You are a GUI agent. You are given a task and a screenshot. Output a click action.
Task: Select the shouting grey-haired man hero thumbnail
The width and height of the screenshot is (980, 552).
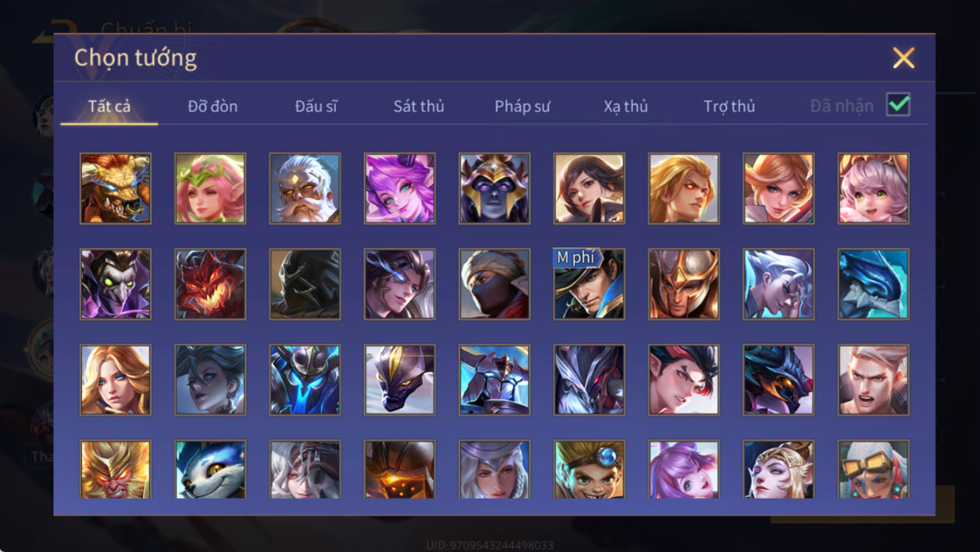[873, 380]
